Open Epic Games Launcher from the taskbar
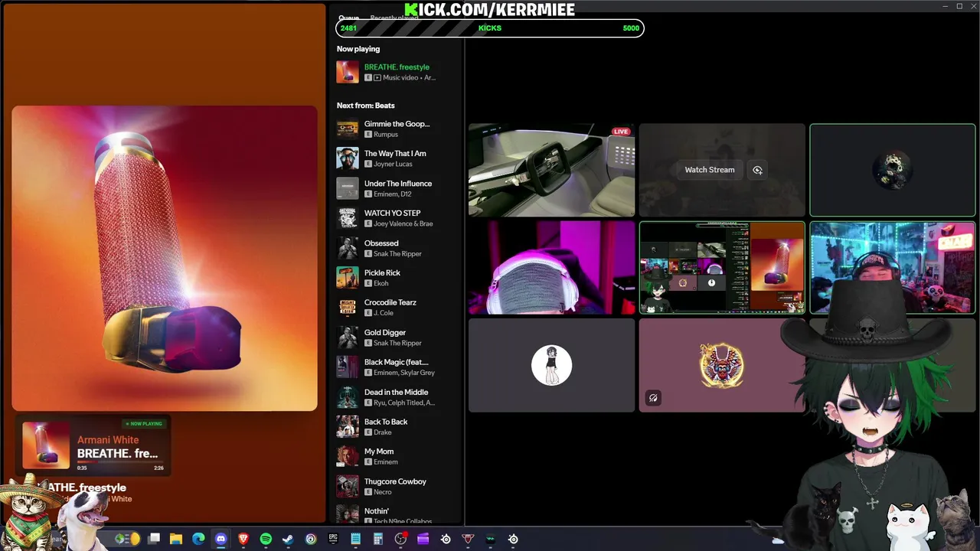The width and height of the screenshot is (980, 551). (333, 539)
